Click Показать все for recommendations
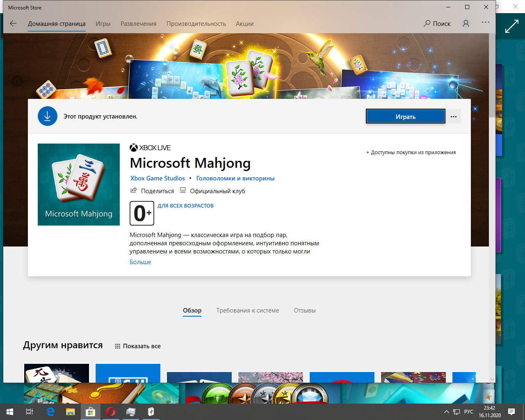The image size is (525, 420). coord(138,346)
